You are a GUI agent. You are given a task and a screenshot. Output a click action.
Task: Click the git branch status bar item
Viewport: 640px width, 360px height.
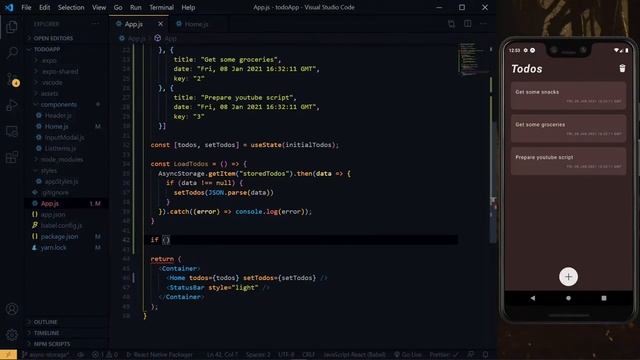[x=45, y=355]
